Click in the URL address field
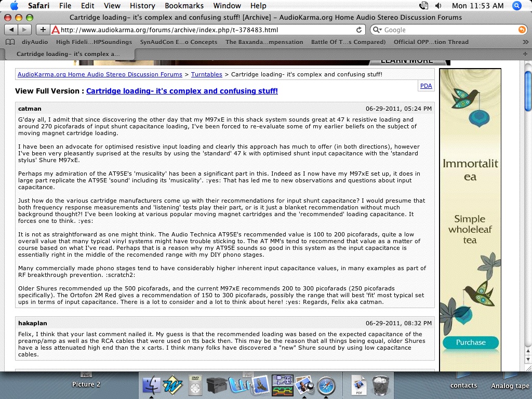The image size is (532, 399). (207, 30)
